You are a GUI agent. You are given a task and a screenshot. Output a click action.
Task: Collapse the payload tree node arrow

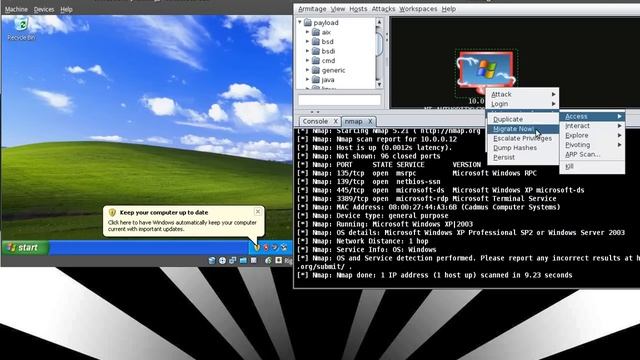(x=300, y=22)
